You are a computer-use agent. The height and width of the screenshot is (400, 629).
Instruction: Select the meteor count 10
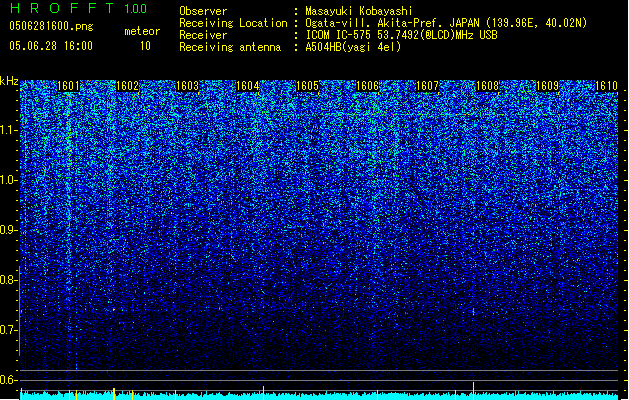click(x=145, y=46)
